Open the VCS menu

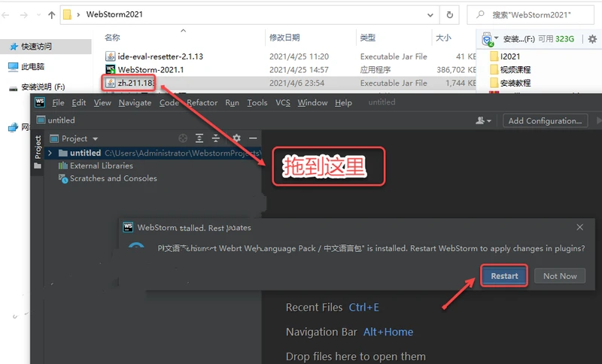(x=283, y=102)
